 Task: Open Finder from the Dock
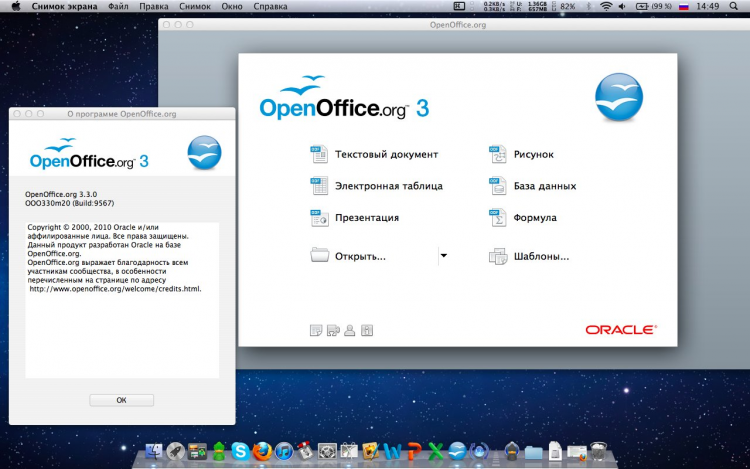point(154,451)
